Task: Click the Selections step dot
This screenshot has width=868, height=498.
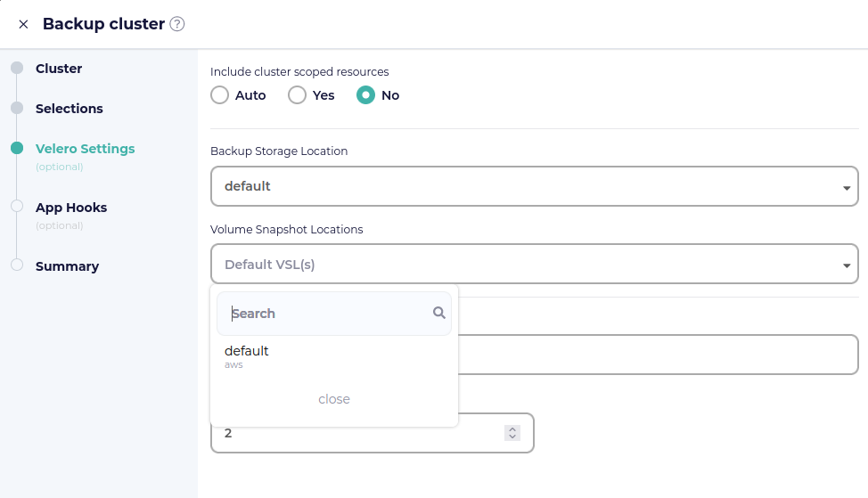Action: 17,108
